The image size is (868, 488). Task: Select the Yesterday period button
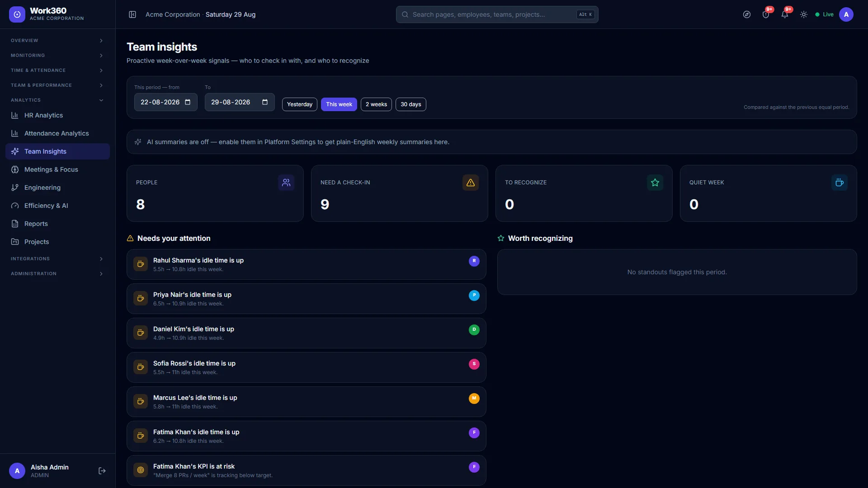click(x=300, y=104)
